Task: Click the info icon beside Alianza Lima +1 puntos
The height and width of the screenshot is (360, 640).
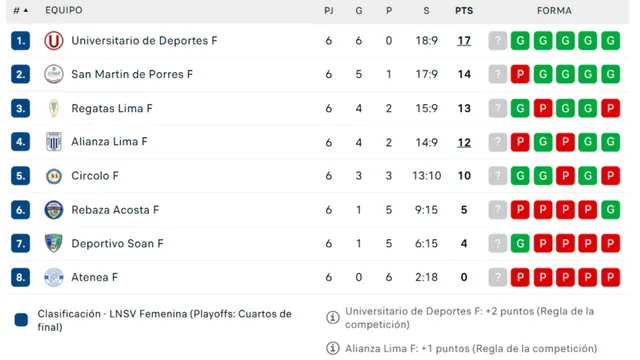Action: 333,348
